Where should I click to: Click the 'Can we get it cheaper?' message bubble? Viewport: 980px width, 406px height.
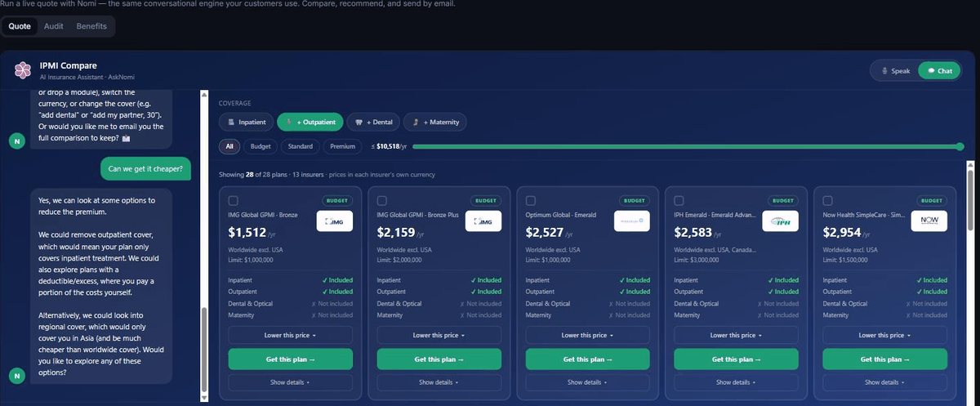146,170
